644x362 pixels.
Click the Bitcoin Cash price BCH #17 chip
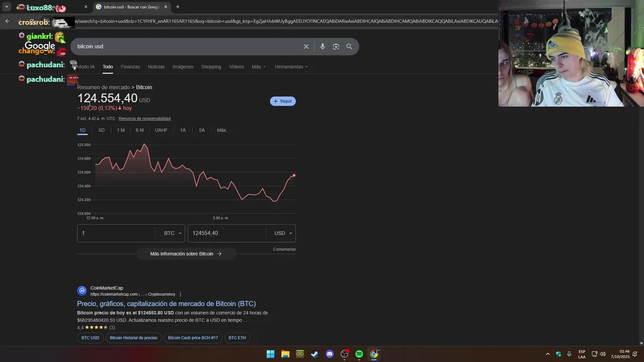click(x=193, y=338)
